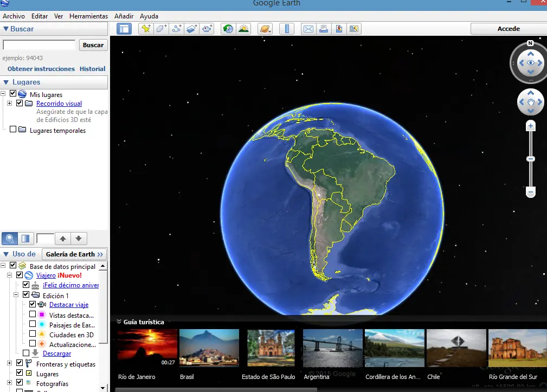The height and width of the screenshot is (392, 547).
Task: Switch planet with the Saturn icon
Action: coord(265,29)
